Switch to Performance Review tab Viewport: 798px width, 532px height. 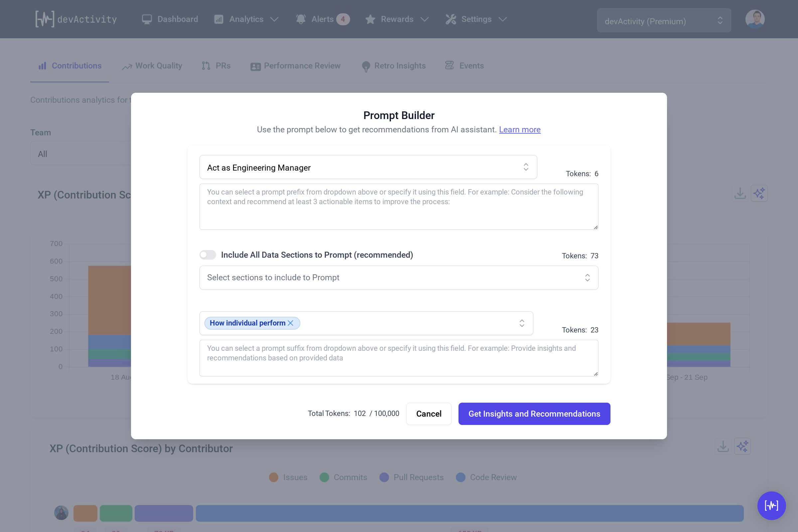click(295, 66)
